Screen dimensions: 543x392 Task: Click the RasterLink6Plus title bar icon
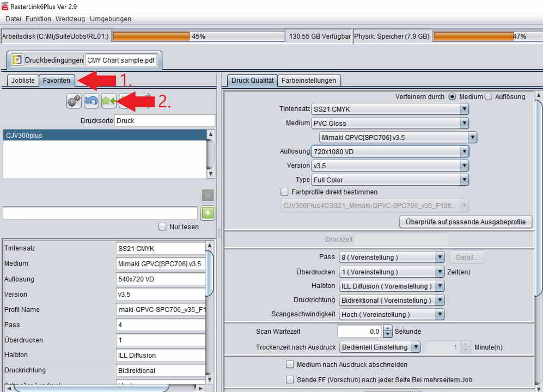pos(5,5)
